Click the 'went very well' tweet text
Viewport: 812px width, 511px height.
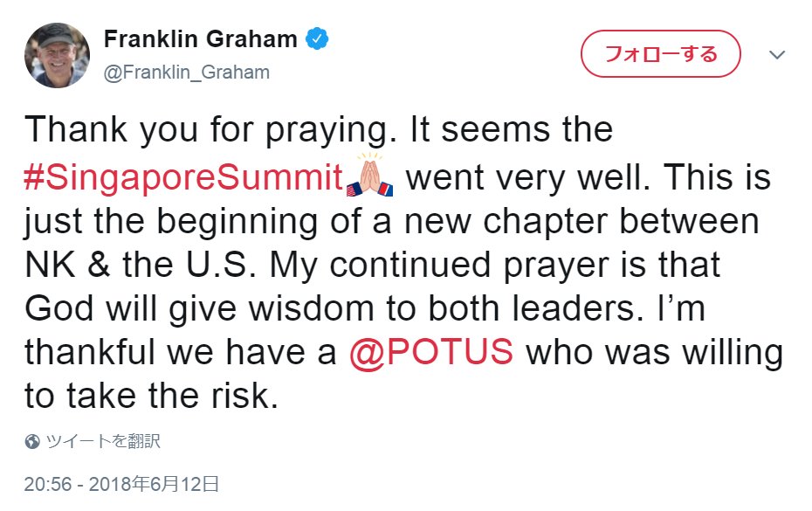527,177
